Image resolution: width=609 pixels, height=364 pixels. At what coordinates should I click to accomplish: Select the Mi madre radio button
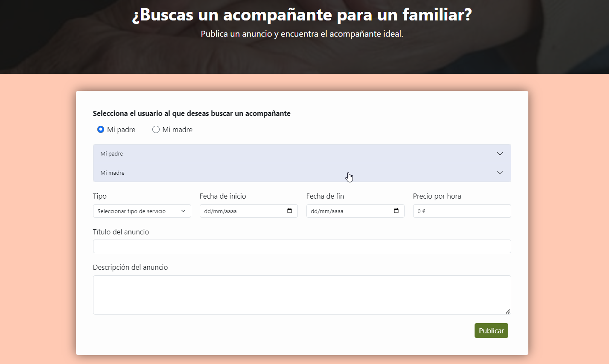[156, 130]
